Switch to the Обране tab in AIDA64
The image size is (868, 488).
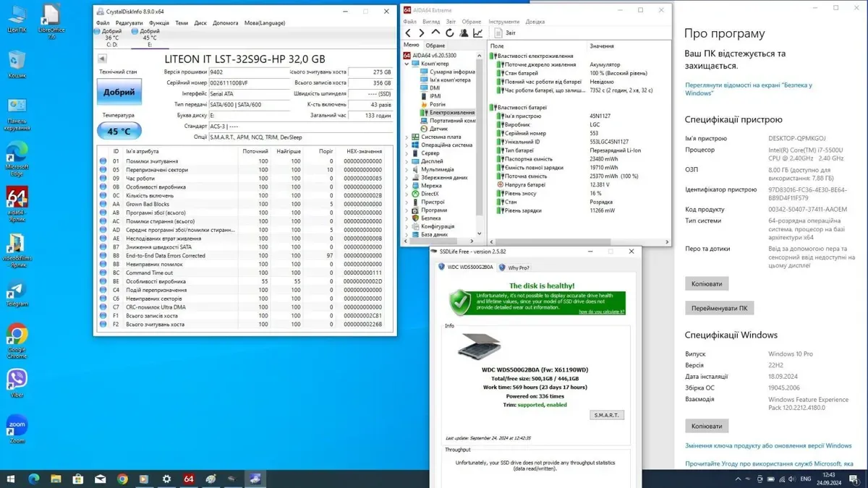435,46
